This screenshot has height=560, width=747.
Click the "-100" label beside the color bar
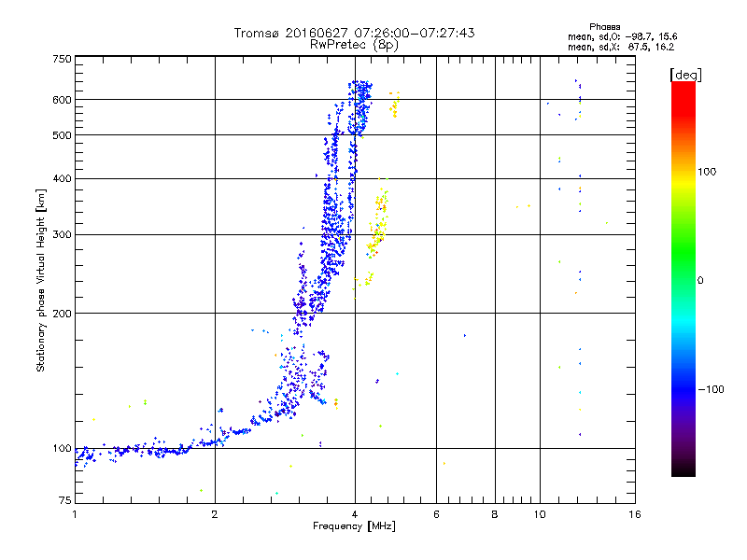pyautogui.click(x=712, y=389)
